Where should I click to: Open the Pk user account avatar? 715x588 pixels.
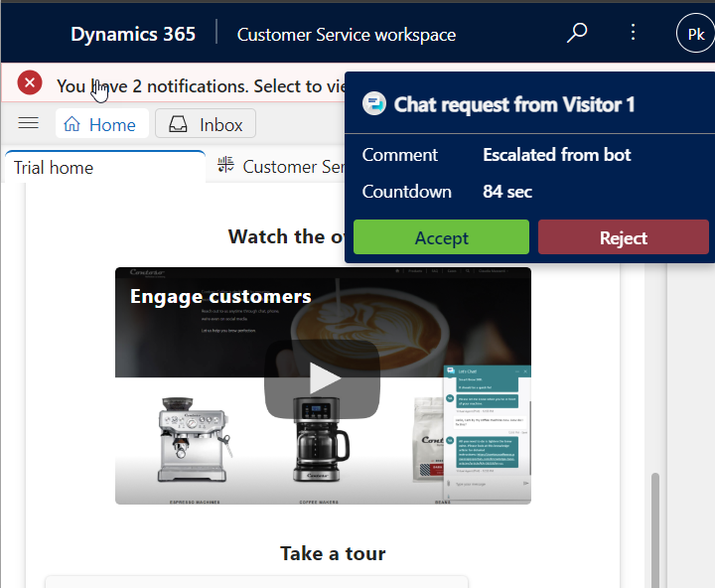click(x=694, y=34)
